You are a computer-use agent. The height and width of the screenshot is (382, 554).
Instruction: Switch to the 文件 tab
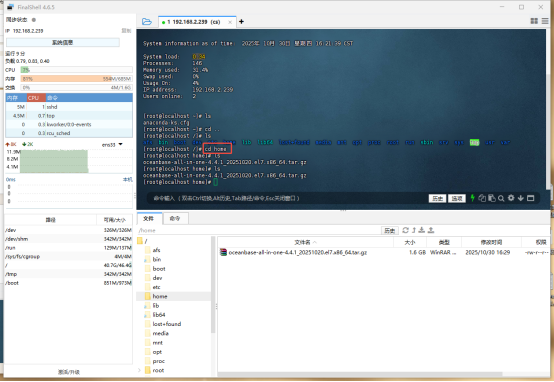[149, 218]
